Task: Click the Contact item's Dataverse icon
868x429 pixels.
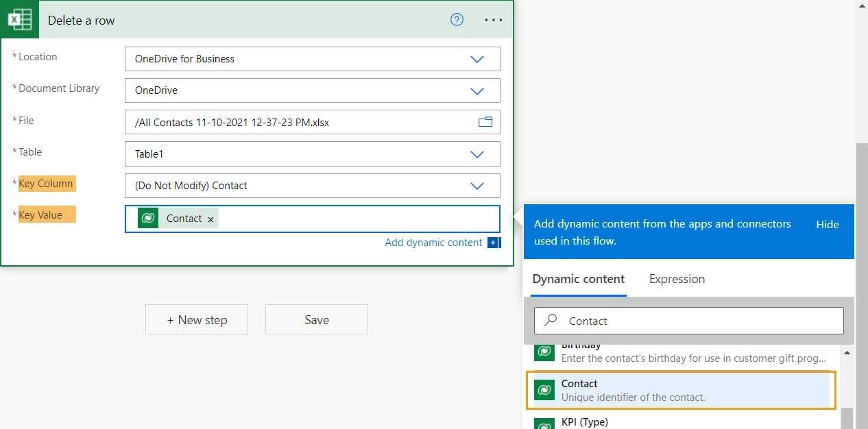Action: point(544,389)
